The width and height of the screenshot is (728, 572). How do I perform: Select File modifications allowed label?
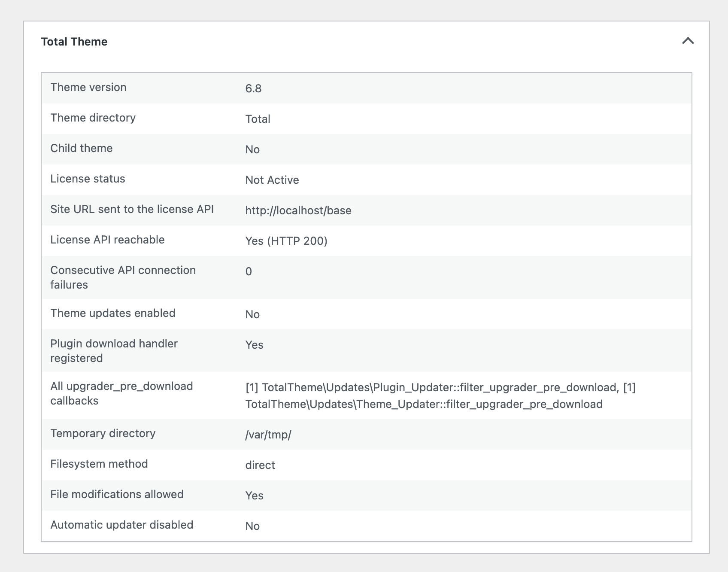(x=117, y=494)
